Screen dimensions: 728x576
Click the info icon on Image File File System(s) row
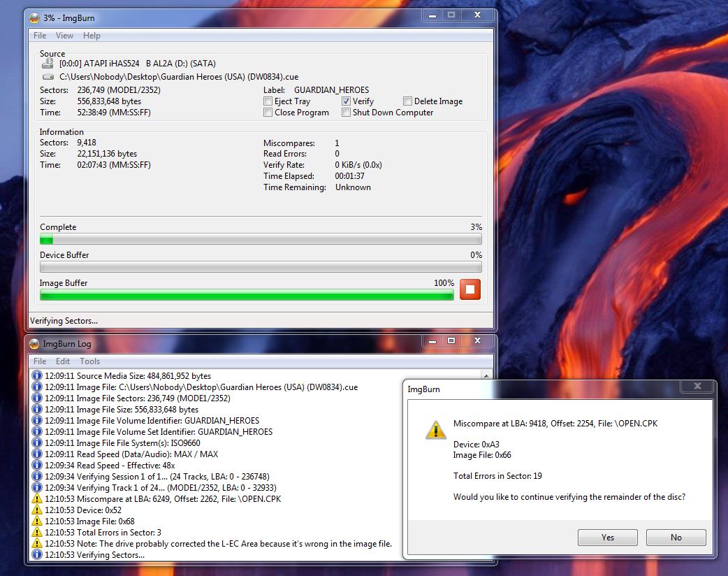tap(36, 443)
